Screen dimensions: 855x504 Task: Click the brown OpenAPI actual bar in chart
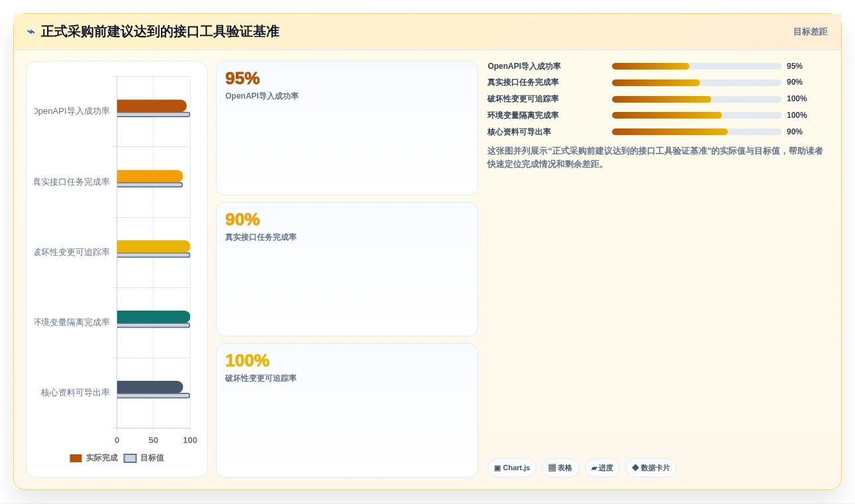[152, 106]
